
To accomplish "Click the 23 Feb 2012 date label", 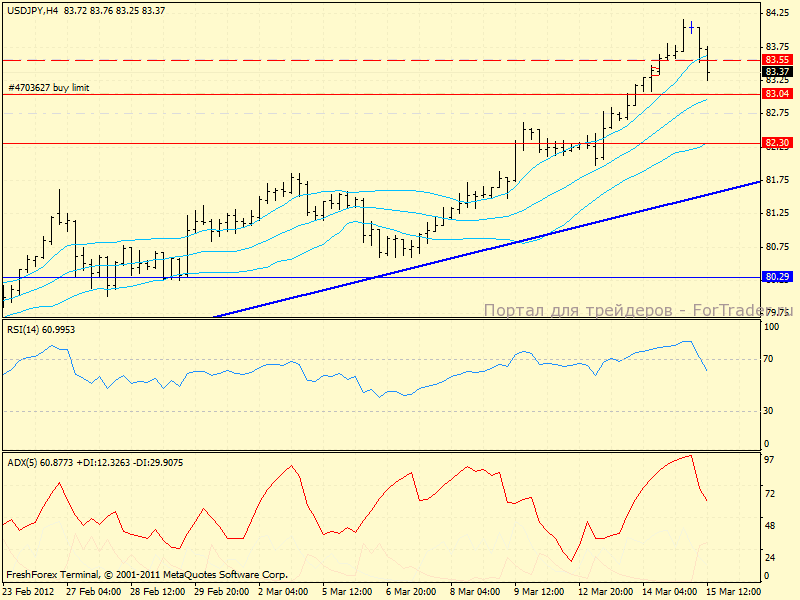I will point(27,592).
